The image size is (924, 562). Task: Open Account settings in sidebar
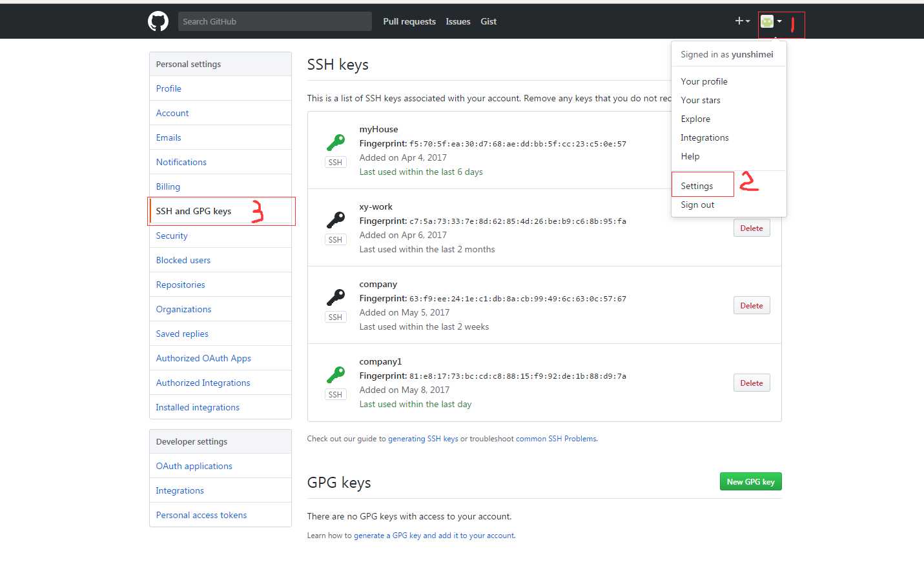point(220,113)
